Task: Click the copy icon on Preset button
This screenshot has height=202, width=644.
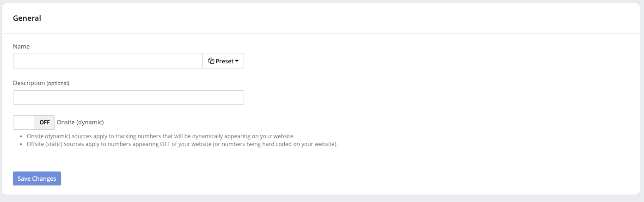Action: coord(211,61)
